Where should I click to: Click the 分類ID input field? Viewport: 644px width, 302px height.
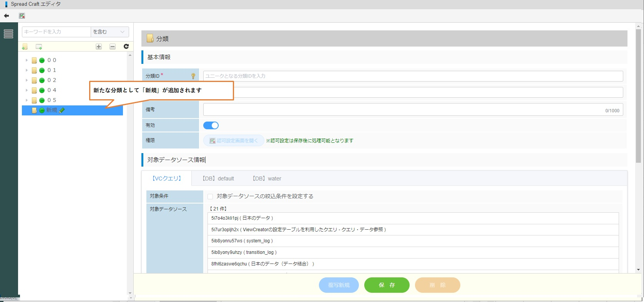tap(413, 76)
